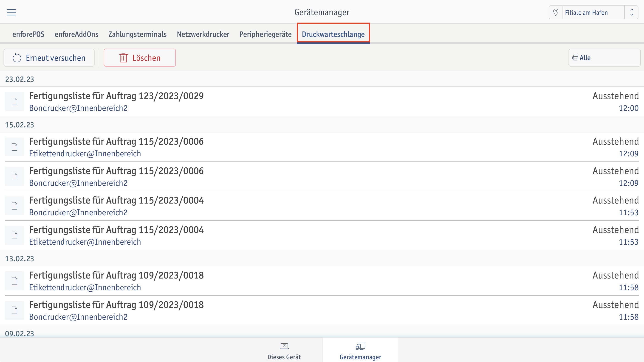Click the Dieses Gerät laptop icon
Viewport: 644px width, 362px height.
click(284, 346)
